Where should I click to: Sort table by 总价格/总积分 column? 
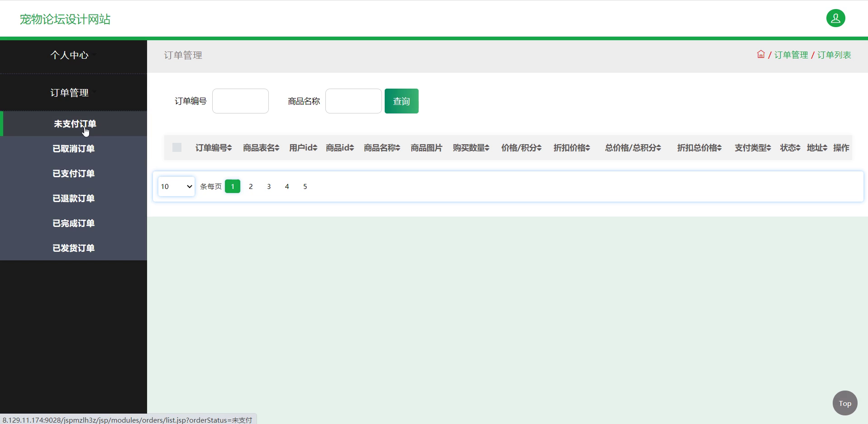point(633,147)
